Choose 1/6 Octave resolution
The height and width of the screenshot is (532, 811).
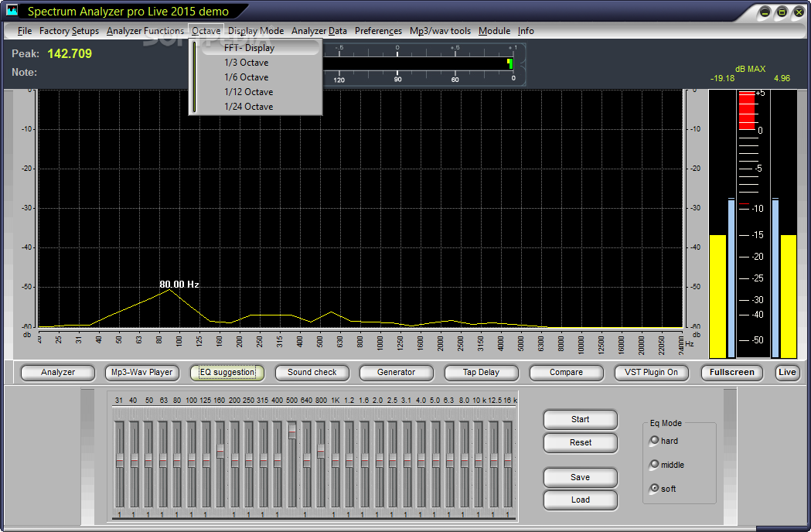tap(261, 77)
